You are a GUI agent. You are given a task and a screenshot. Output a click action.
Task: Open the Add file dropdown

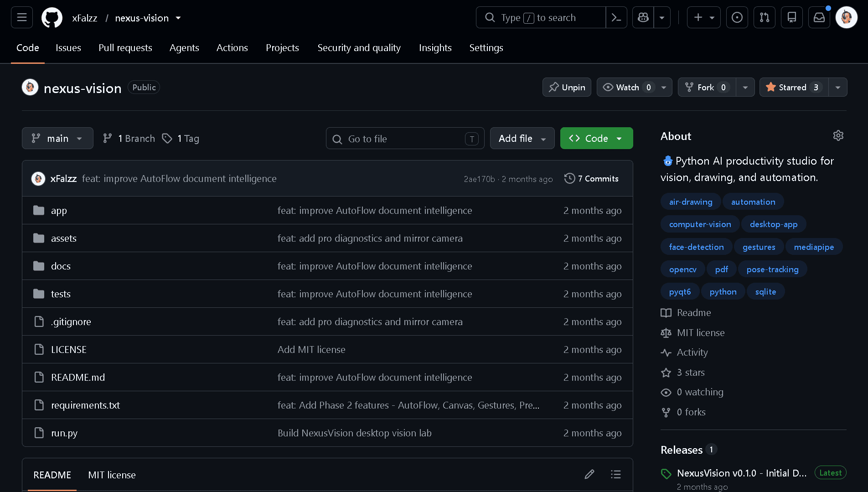(522, 138)
